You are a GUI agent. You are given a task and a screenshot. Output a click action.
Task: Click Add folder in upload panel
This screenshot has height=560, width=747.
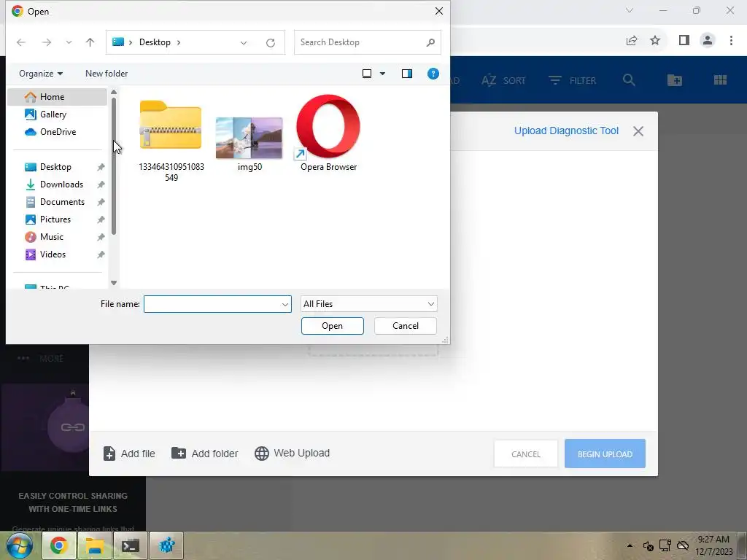(x=205, y=454)
